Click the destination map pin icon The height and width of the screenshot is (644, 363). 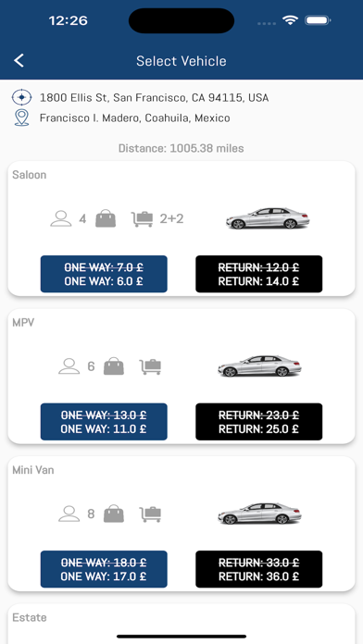tap(22, 118)
